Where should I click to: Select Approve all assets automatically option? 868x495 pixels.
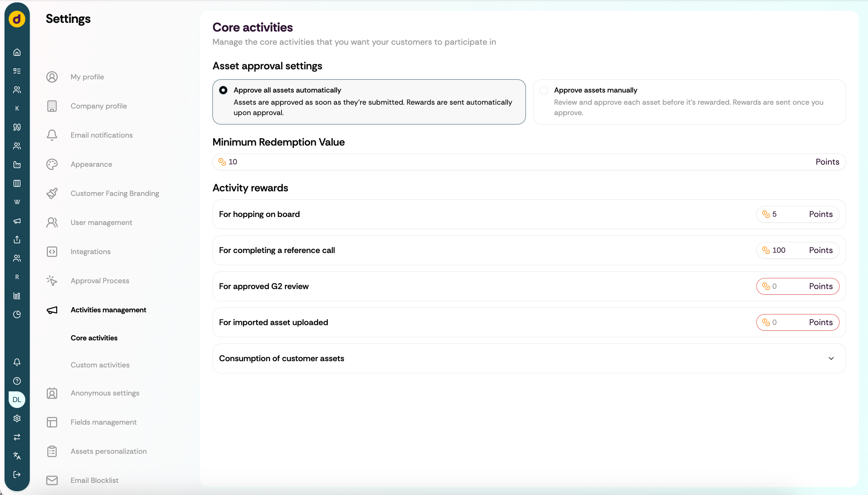click(x=369, y=102)
